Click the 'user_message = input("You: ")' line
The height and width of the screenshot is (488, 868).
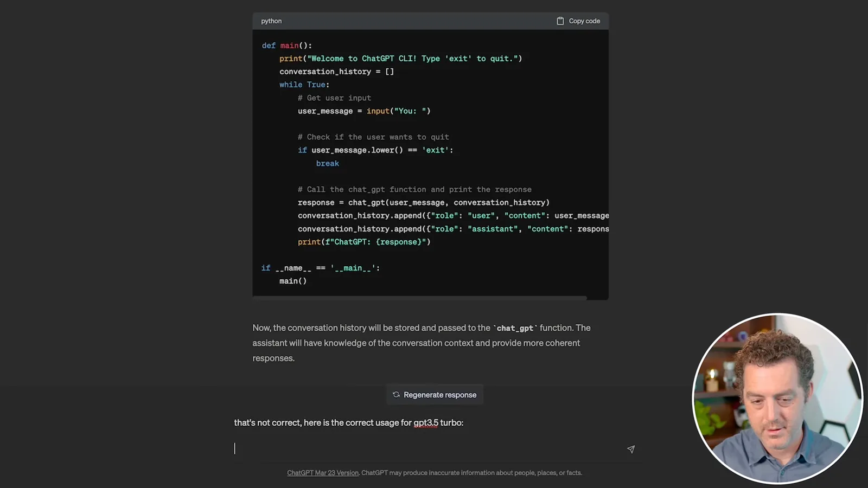(364, 111)
